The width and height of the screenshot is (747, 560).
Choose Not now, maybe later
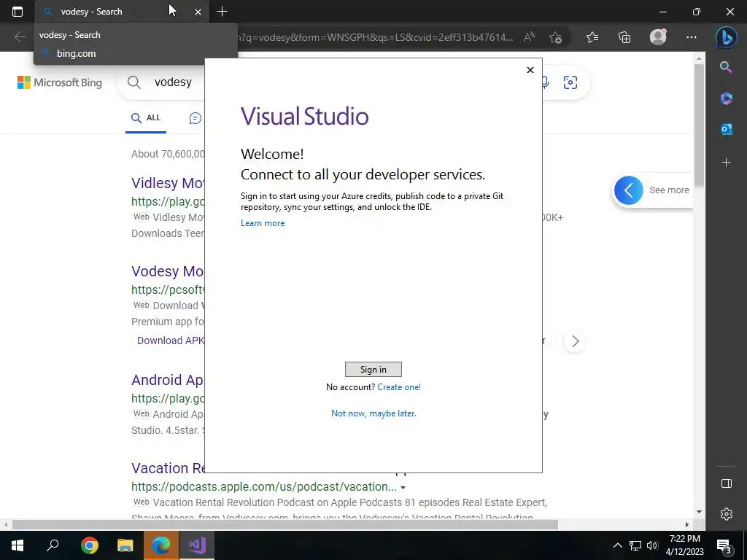(373, 413)
